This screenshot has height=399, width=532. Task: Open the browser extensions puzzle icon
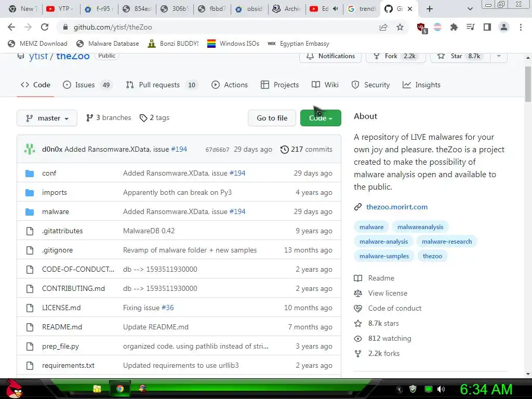[x=454, y=27]
